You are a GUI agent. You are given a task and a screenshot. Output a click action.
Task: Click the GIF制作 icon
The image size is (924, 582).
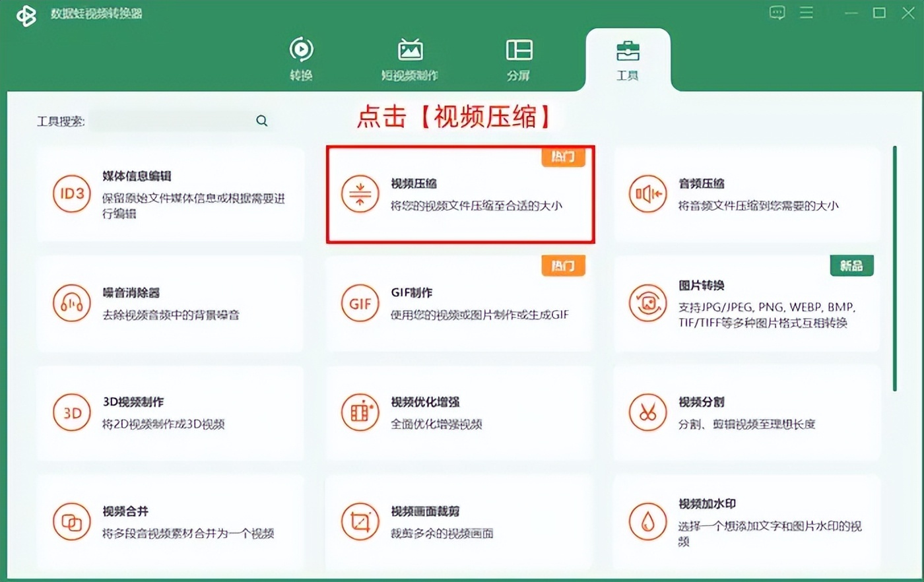point(360,304)
